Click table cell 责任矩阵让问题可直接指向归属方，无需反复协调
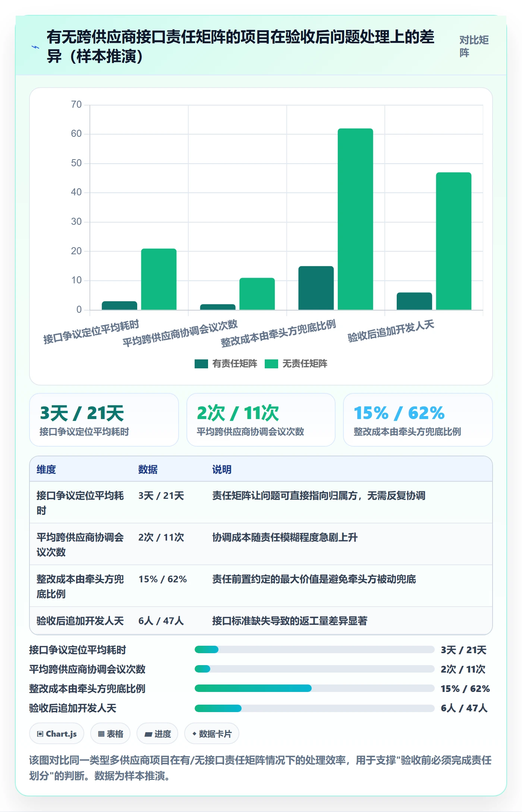This screenshot has width=522, height=812. pyautogui.click(x=319, y=495)
